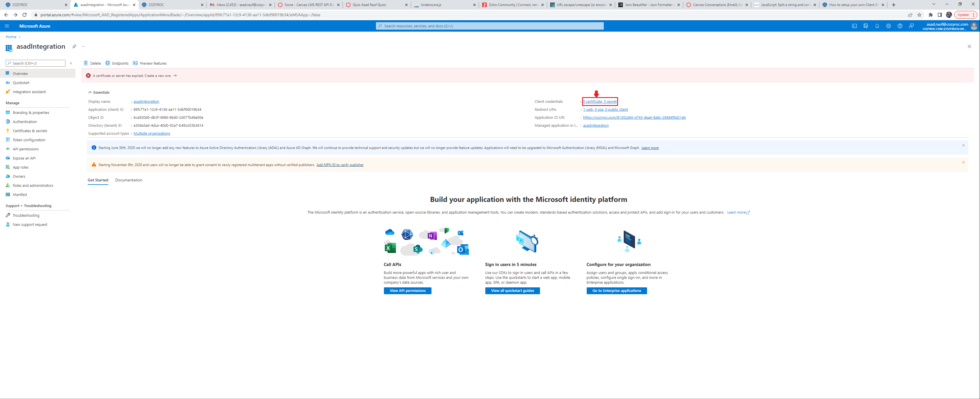
Task: Close the asadIntegration blade
Action: click(x=969, y=46)
